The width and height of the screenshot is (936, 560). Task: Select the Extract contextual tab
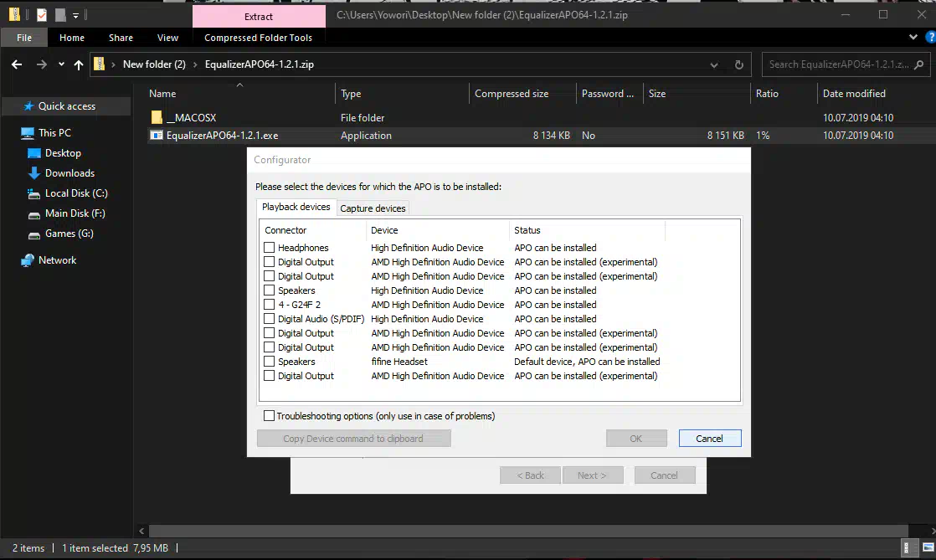[x=259, y=17]
